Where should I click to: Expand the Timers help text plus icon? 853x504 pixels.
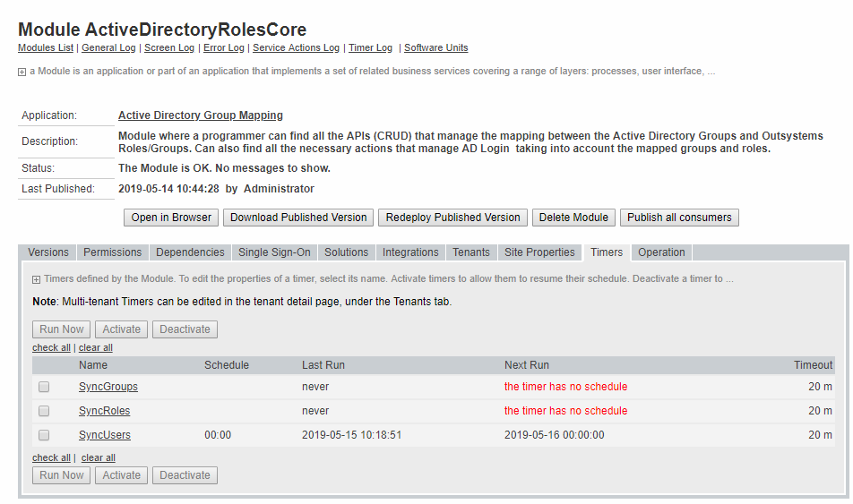click(x=36, y=279)
